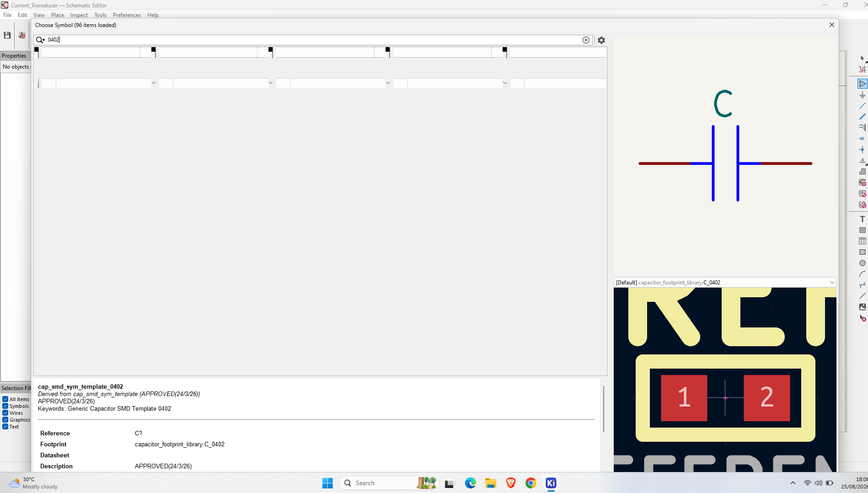Expand the fourth blank combo box chevron
Screen dimensions: 868x493
click(505, 83)
